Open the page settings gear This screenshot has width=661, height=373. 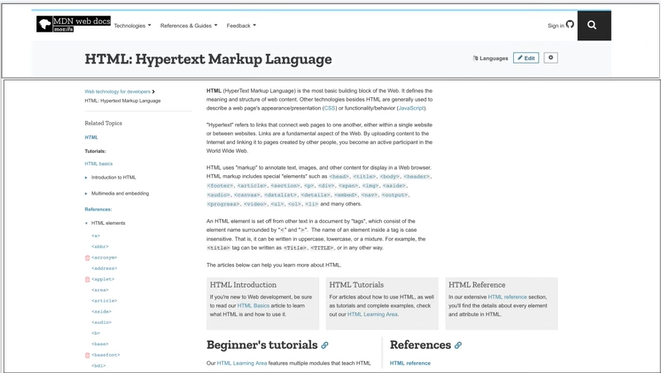(551, 58)
